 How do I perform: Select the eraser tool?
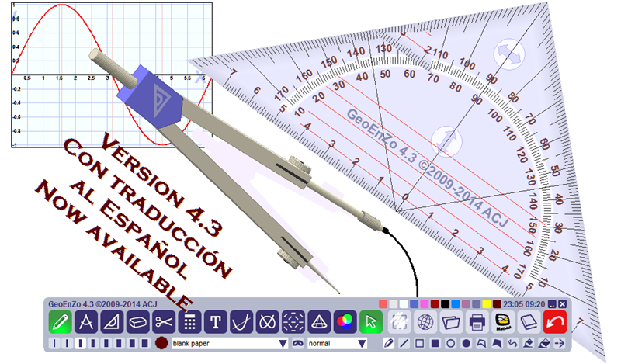pos(138,321)
